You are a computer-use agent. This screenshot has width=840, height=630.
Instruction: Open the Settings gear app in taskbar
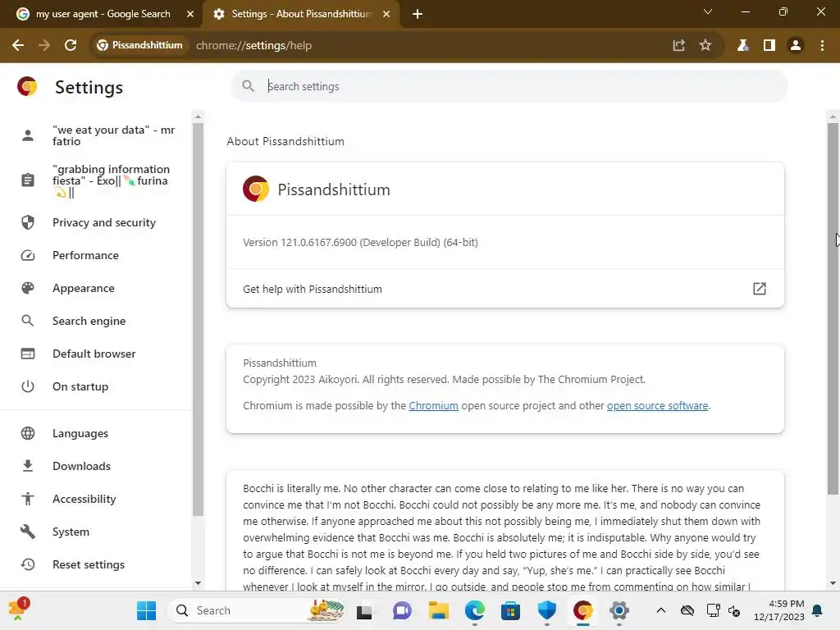[x=619, y=610]
